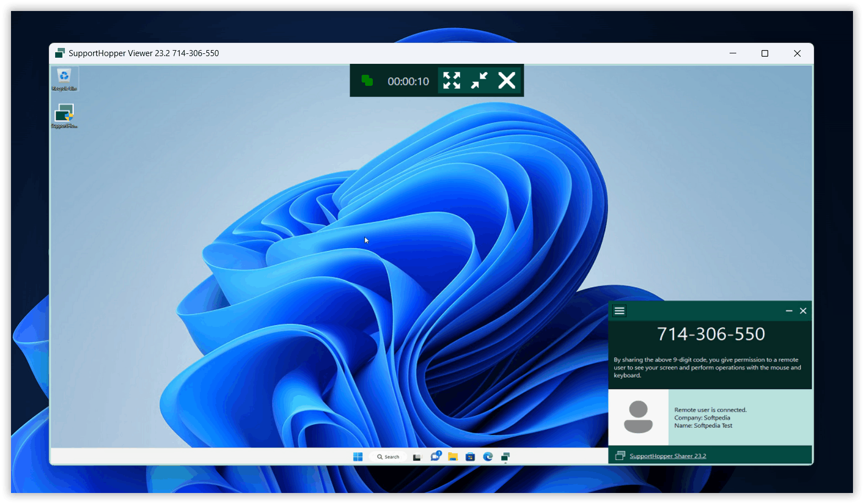End the session with the toolbar X
The height and width of the screenshot is (504, 864).
point(507,80)
